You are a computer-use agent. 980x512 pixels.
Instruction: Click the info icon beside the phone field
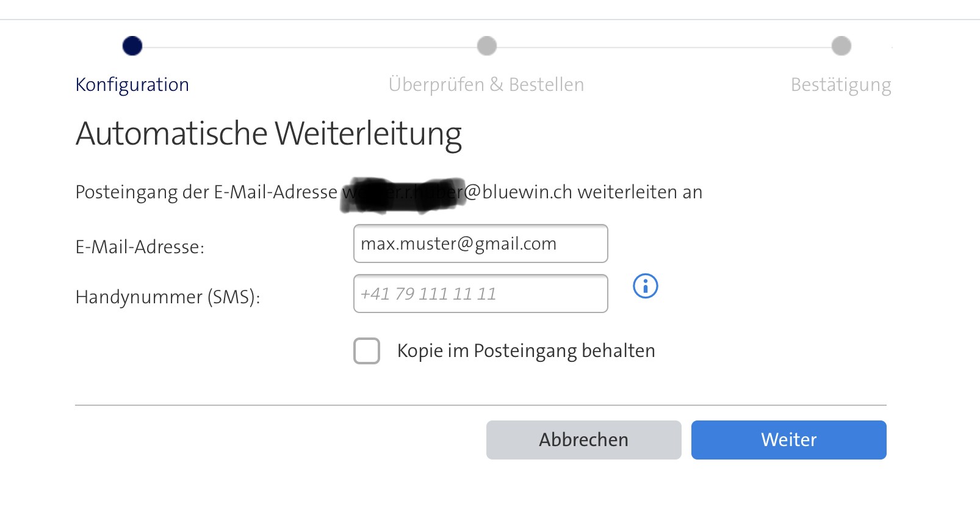click(645, 286)
